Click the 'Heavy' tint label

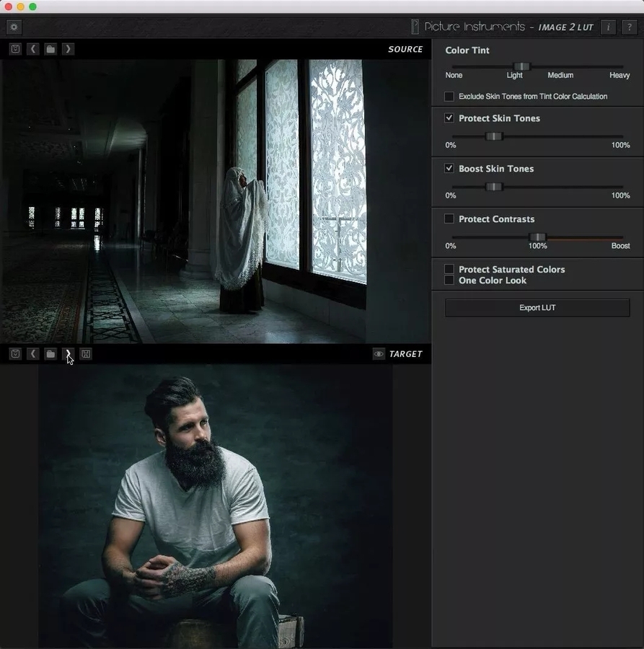619,75
